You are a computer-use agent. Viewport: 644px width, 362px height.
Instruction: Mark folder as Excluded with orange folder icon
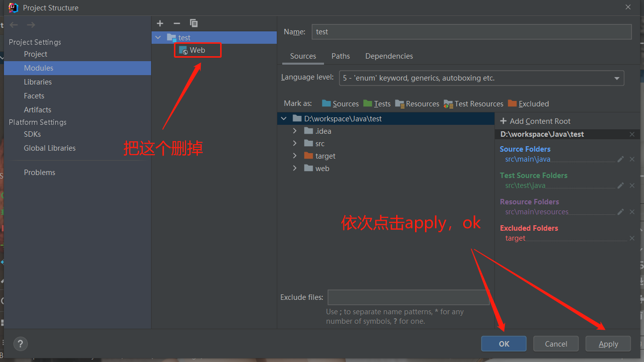pos(528,103)
